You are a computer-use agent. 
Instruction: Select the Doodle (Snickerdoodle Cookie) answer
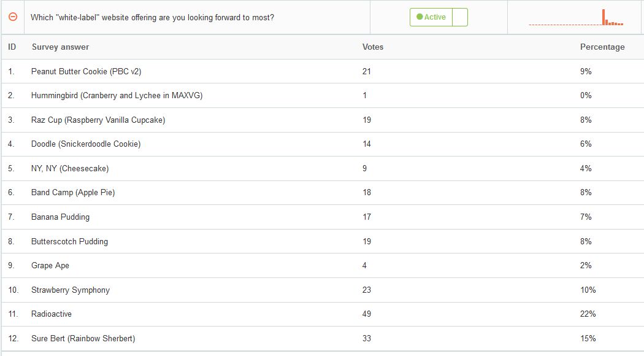(x=86, y=144)
